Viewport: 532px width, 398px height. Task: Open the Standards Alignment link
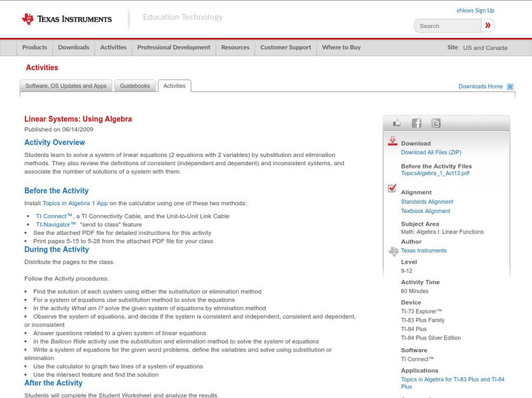coord(427,202)
